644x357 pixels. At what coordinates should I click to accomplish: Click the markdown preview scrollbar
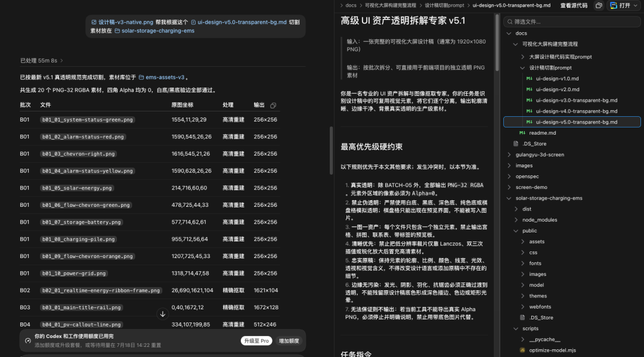497,43
